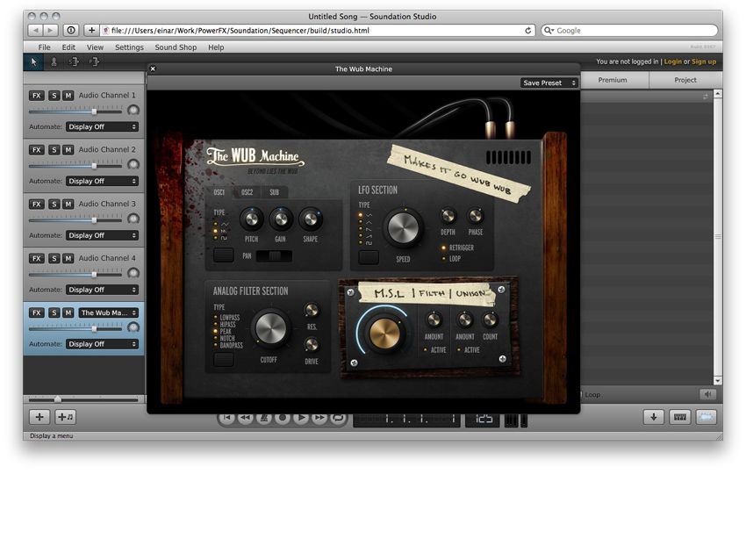The image size is (746, 560).
Task: Open Automate dropdown for Audio Channel 4
Action: [102, 290]
